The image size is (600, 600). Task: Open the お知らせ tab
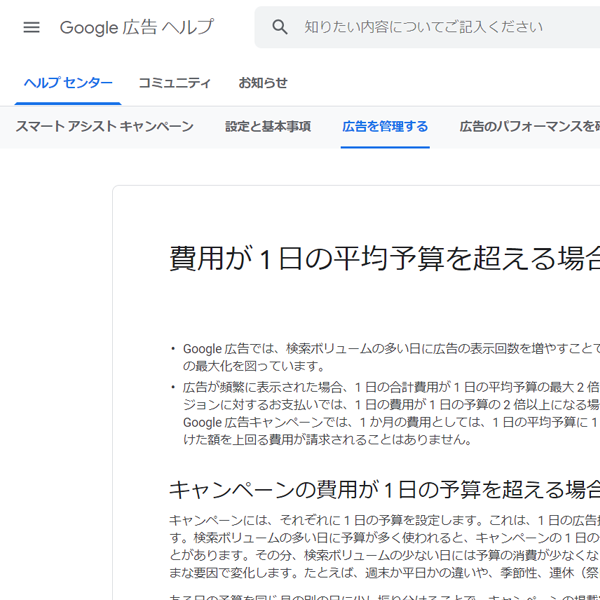(x=263, y=83)
